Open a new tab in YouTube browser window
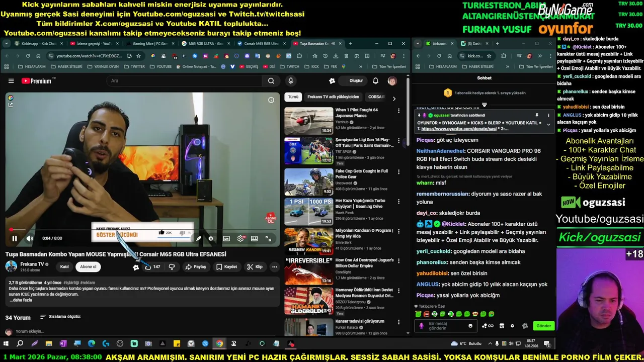This screenshot has height=362, width=644. (351, 44)
